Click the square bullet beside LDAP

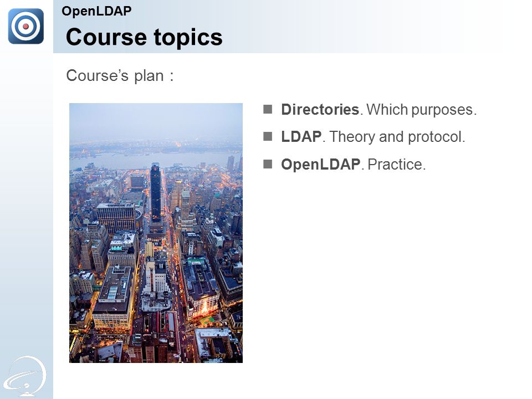(x=268, y=136)
